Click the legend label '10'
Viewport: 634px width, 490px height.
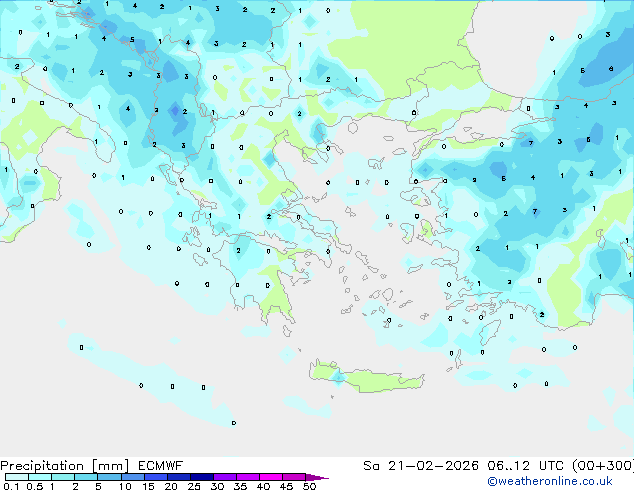125,486
